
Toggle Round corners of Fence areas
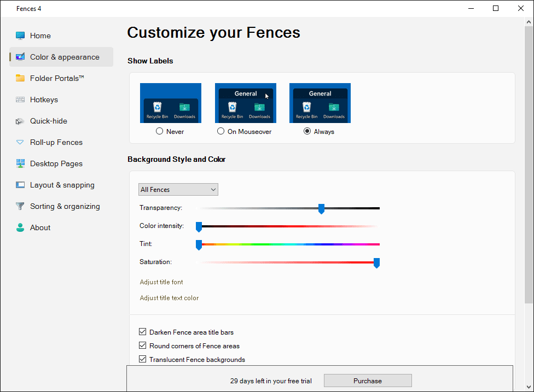143,346
